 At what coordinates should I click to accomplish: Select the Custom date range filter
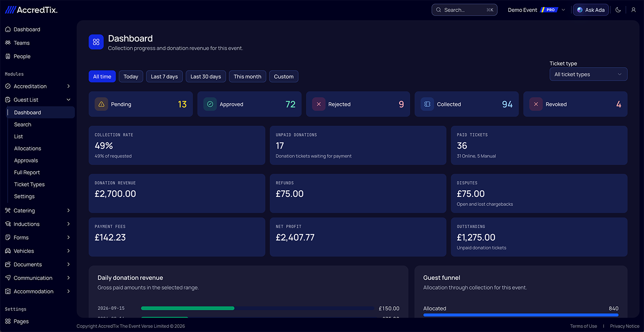tap(284, 76)
